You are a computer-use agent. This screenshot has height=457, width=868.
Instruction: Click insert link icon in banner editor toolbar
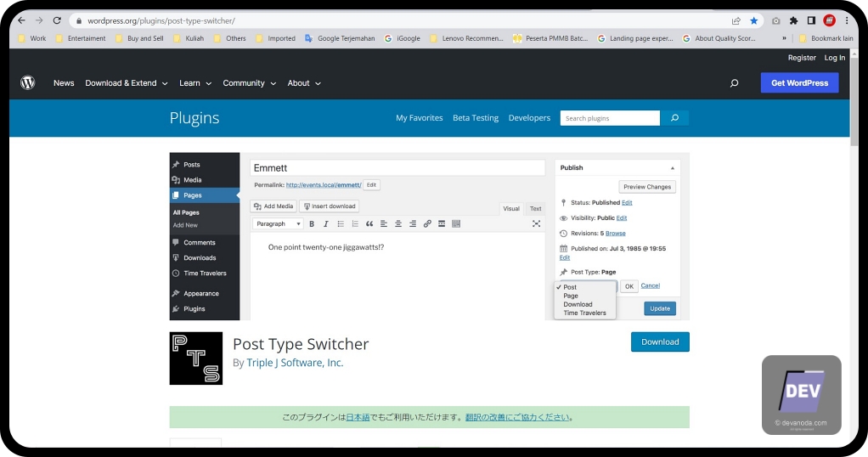427,223
